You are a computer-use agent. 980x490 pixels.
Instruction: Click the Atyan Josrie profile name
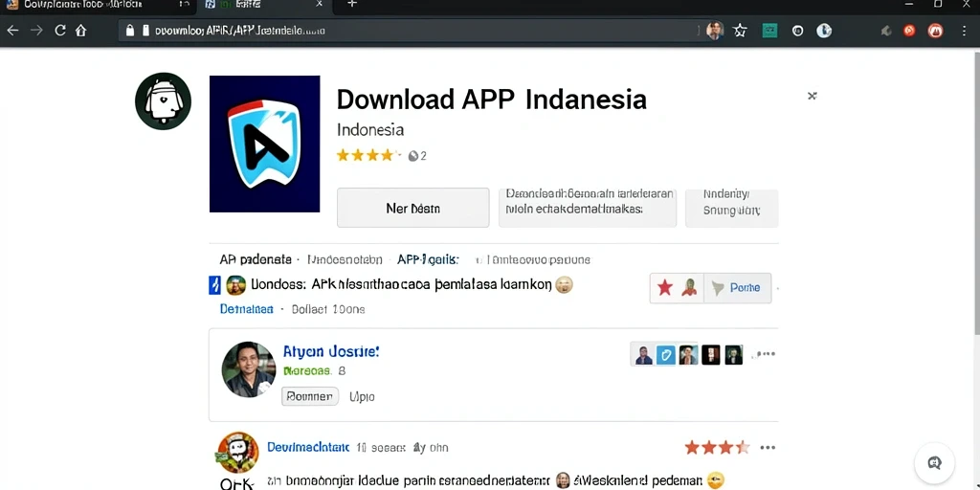pos(330,352)
